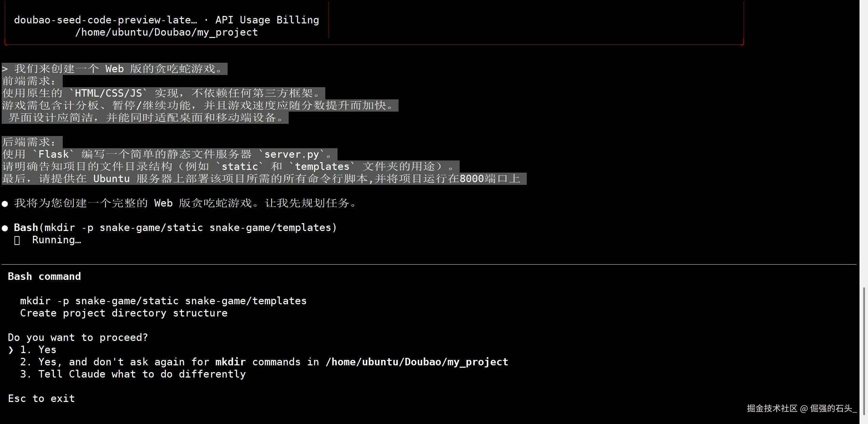Click the Esc to exit hint

[41, 399]
